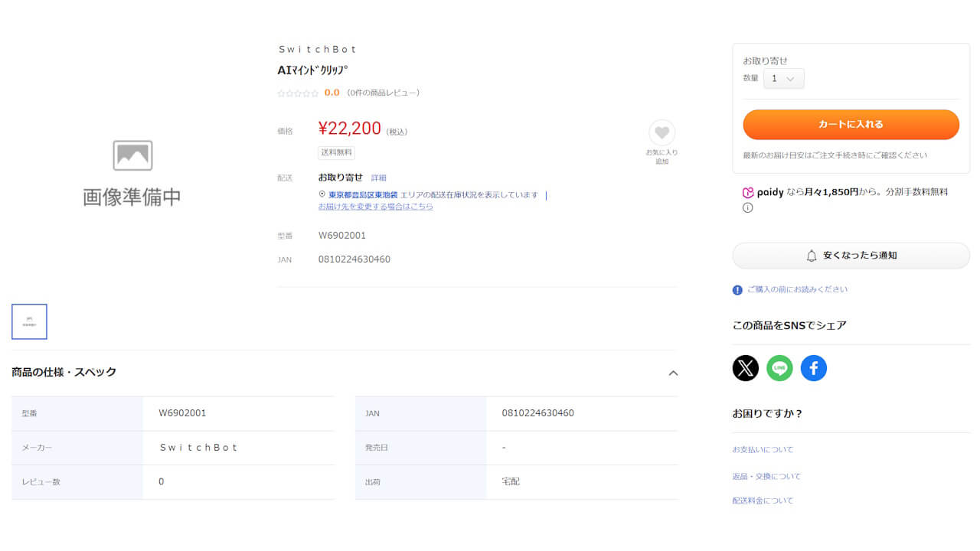Add item with カートに入れる button
This screenshot has width=980, height=551.
coord(851,124)
